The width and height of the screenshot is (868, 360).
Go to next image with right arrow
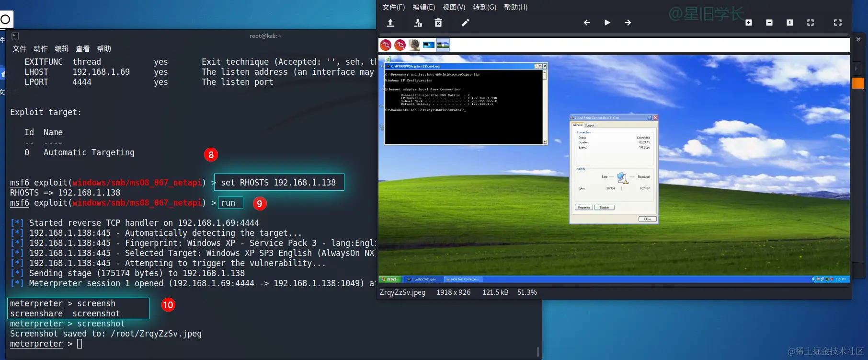pyautogui.click(x=628, y=23)
